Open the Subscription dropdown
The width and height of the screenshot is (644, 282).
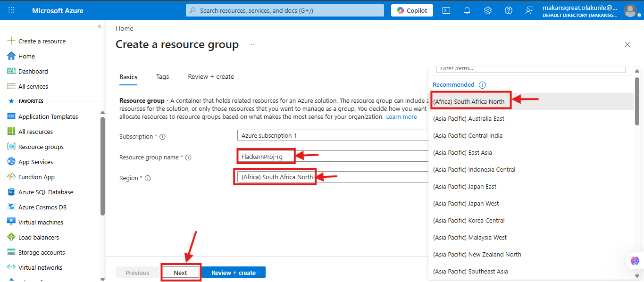pos(333,136)
